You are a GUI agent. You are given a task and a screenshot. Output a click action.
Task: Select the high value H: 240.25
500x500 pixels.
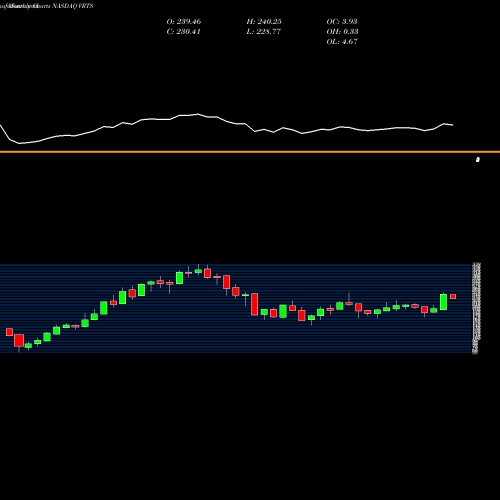pos(264,22)
